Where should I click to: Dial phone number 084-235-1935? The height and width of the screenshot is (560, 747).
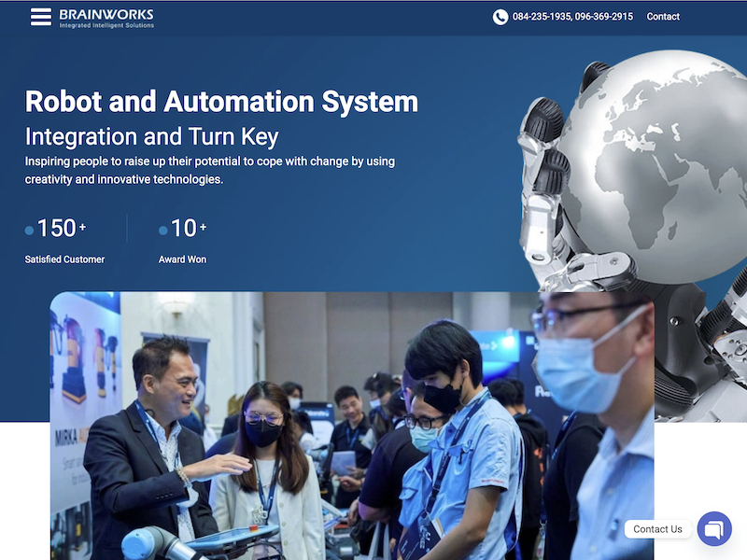[541, 17]
